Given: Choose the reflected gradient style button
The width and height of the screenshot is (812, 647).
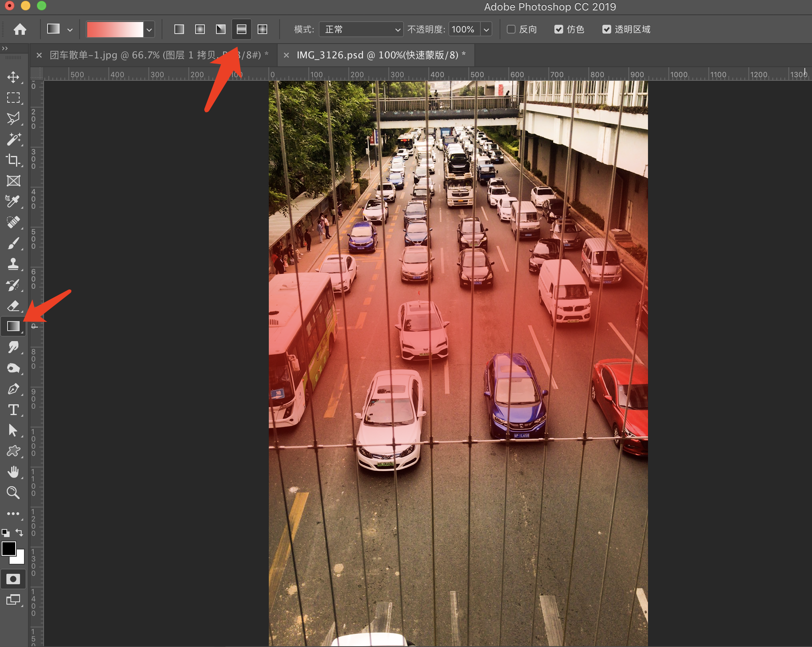Looking at the screenshot, I should (242, 29).
